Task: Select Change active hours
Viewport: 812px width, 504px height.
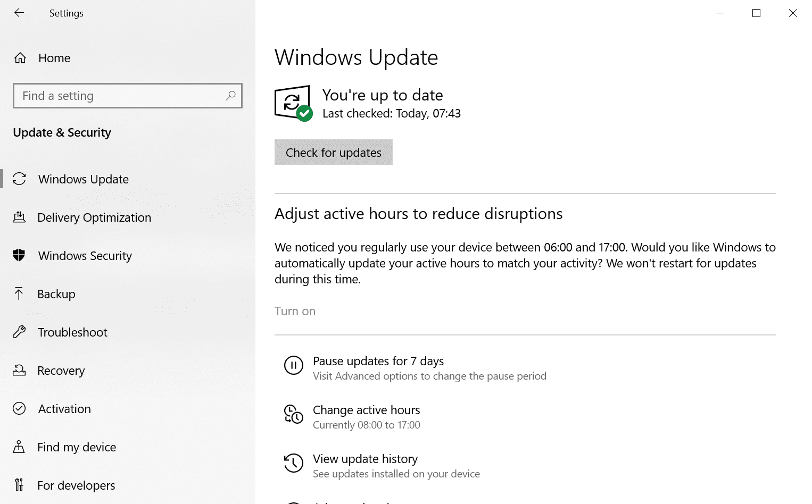Action: point(366,410)
